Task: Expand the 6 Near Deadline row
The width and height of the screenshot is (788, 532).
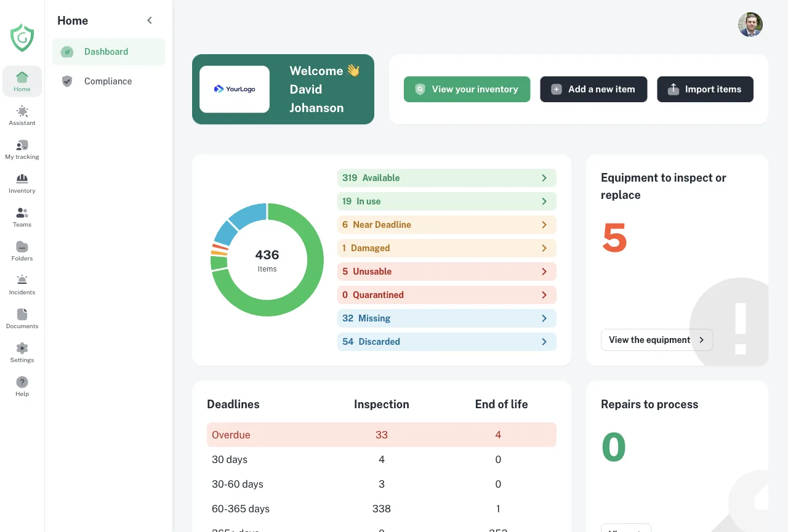Action: [x=447, y=225]
